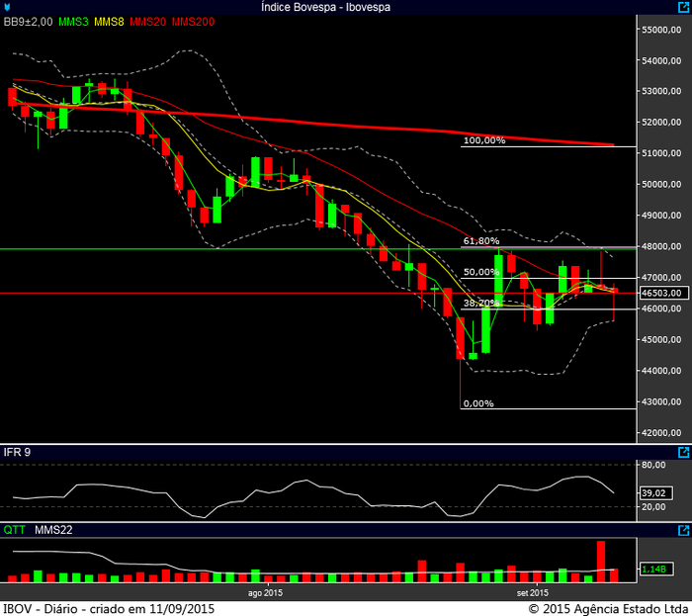692x616 pixels.
Task: Click the 44000,00 price axis label
Action: click(x=661, y=371)
